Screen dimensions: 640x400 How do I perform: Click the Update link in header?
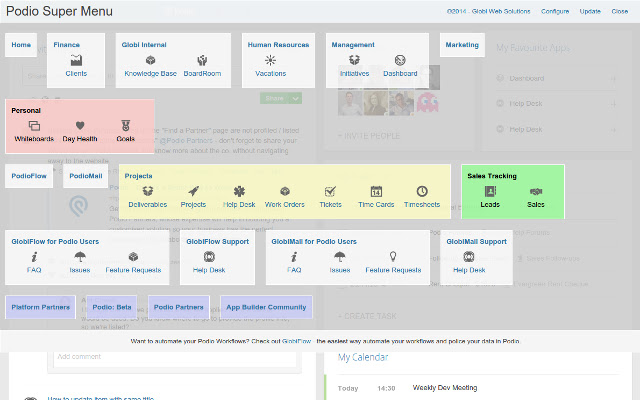pyautogui.click(x=590, y=11)
